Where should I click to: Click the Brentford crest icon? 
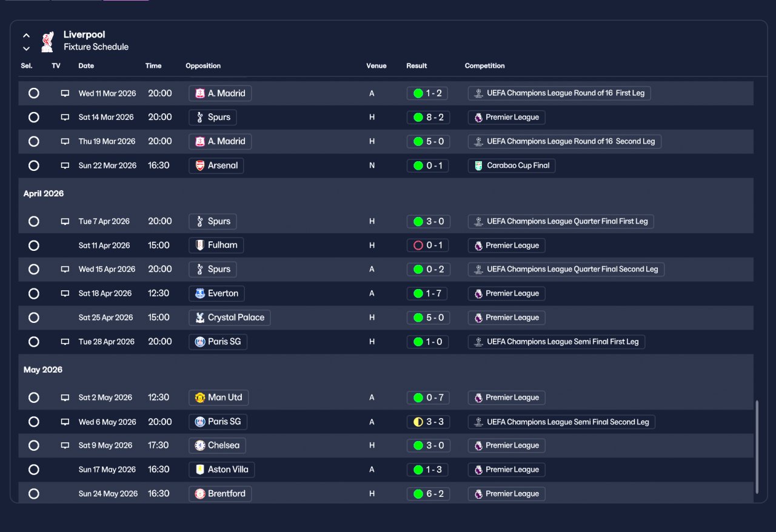pos(200,494)
